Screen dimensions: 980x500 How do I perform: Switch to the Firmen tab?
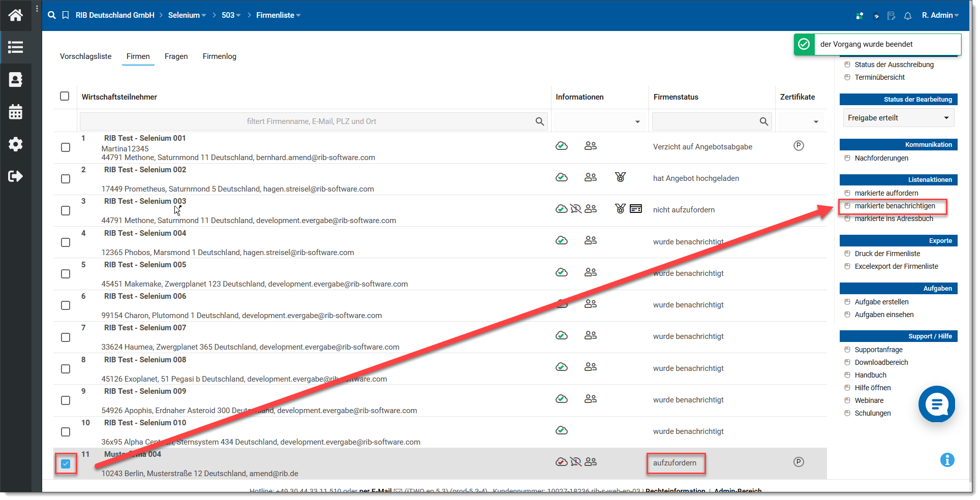tap(138, 56)
